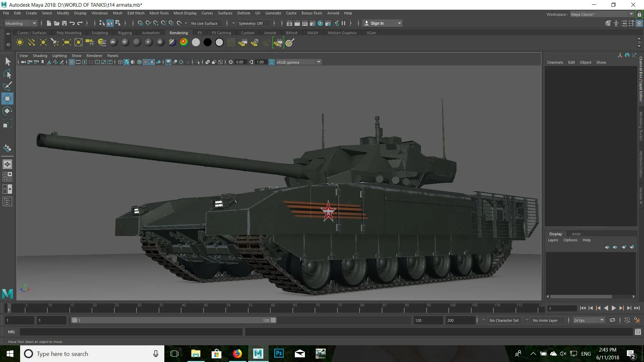Lock the workspace with padlock icon
The height and width of the screenshot is (362, 644).
click(x=640, y=14)
